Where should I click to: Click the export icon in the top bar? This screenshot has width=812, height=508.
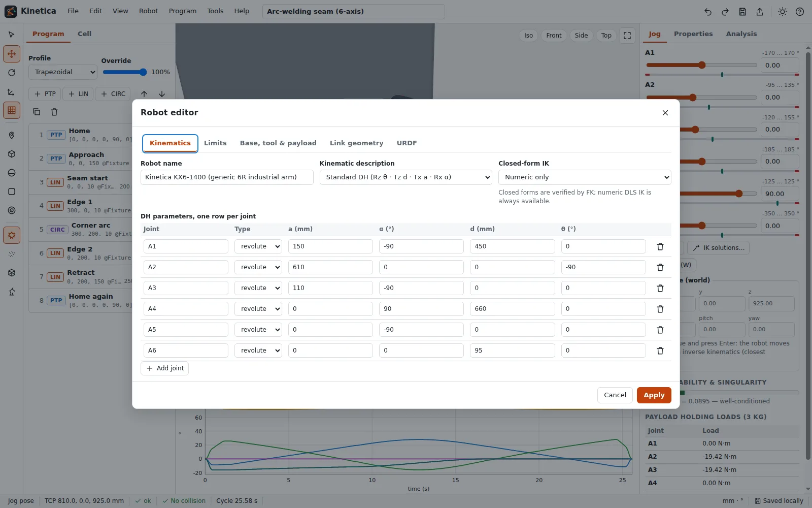coord(760,12)
